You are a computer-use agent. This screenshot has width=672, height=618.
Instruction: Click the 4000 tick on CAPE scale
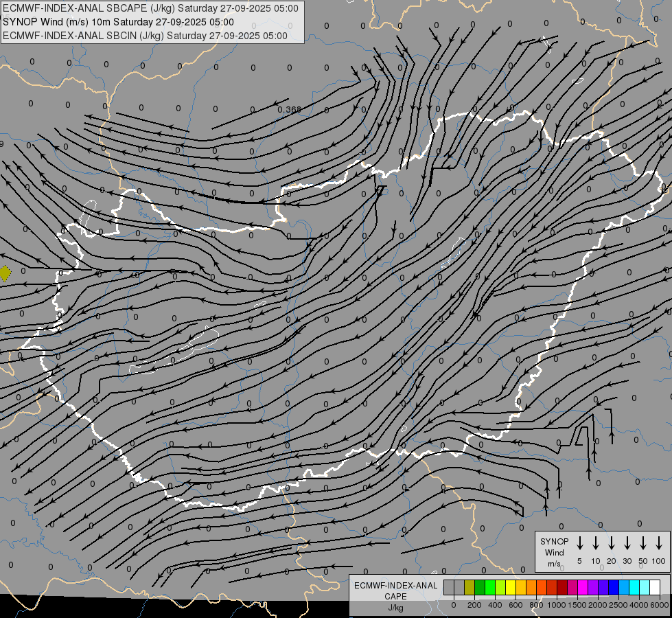click(x=639, y=605)
